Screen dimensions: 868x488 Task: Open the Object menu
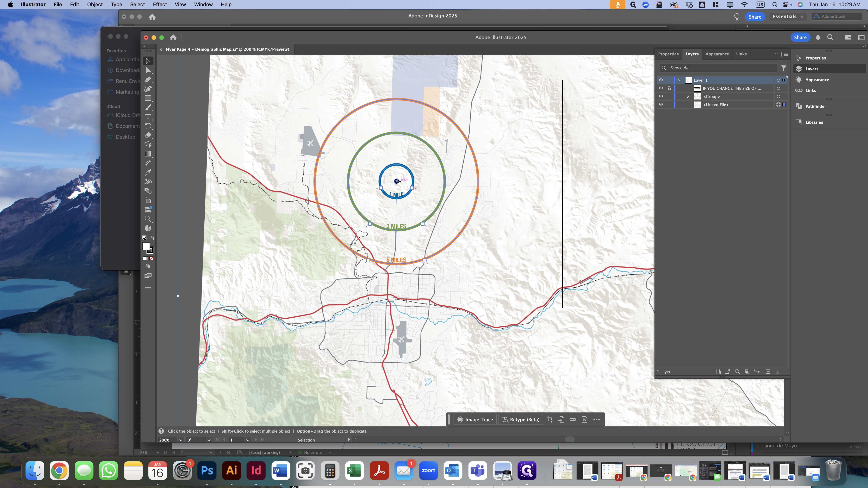pyautogui.click(x=95, y=4)
